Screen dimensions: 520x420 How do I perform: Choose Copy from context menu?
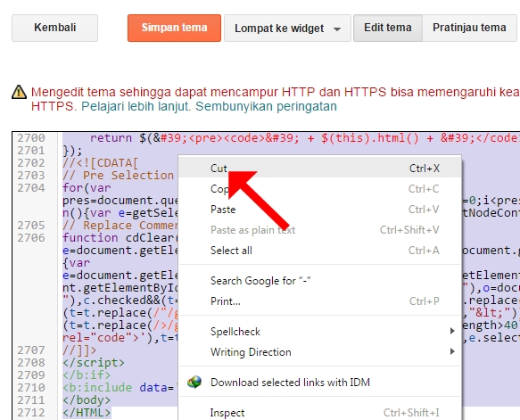(x=320, y=189)
